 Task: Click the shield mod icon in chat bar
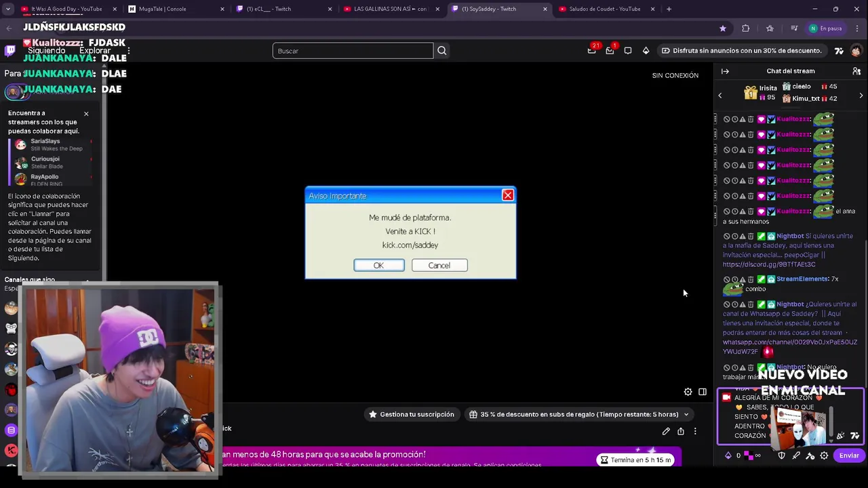(782, 455)
